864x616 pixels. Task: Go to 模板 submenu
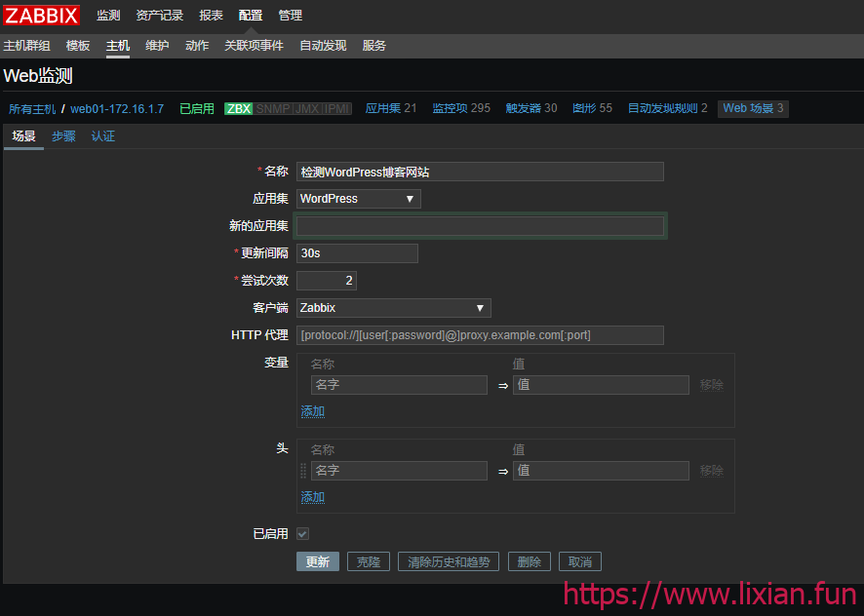pos(78,46)
